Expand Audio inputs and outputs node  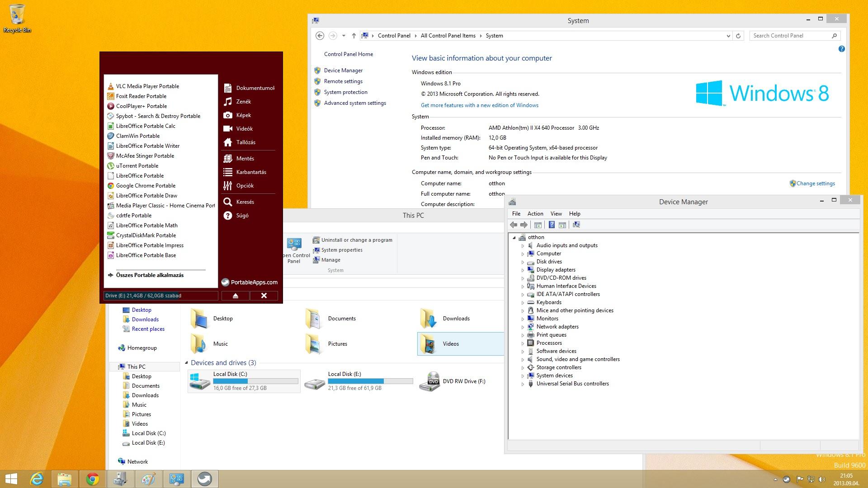click(523, 246)
